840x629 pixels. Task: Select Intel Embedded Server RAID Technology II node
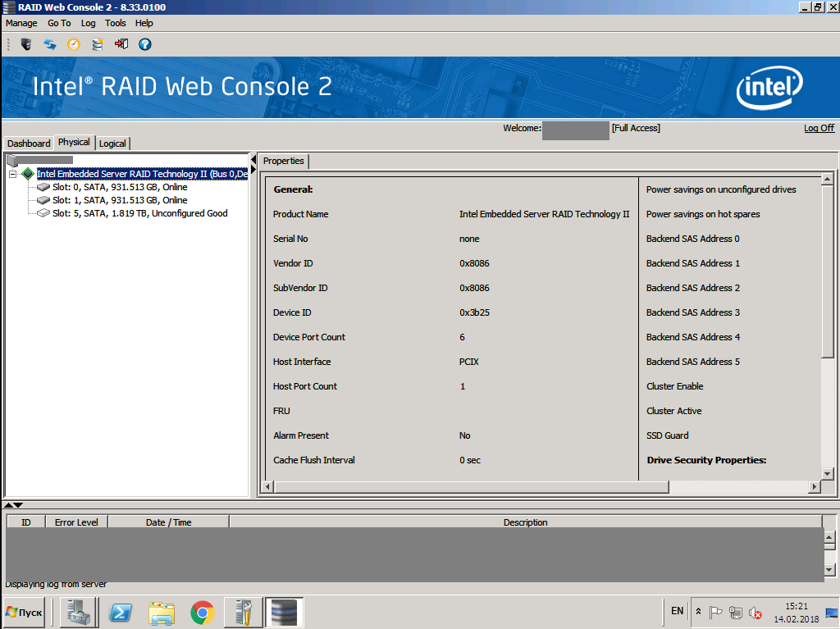(x=142, y=174)
